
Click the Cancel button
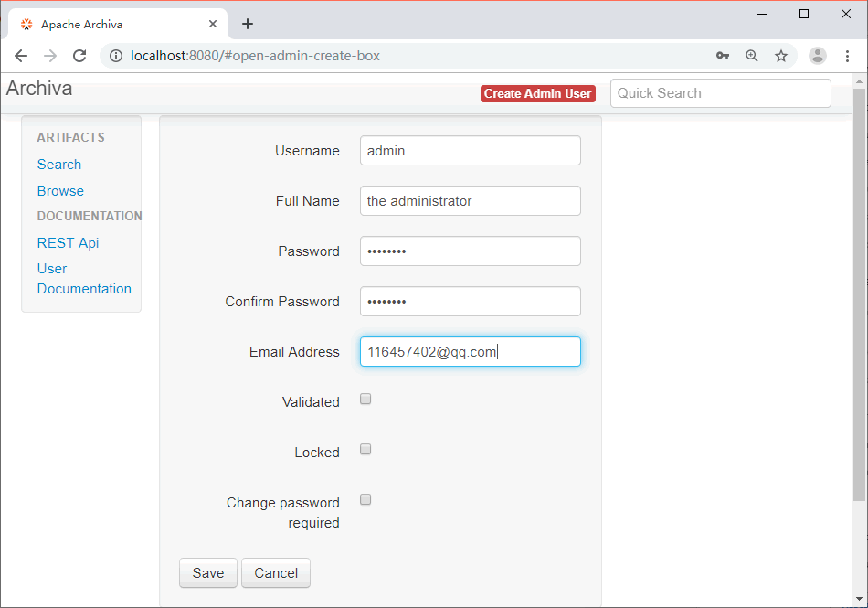point(276,573)
